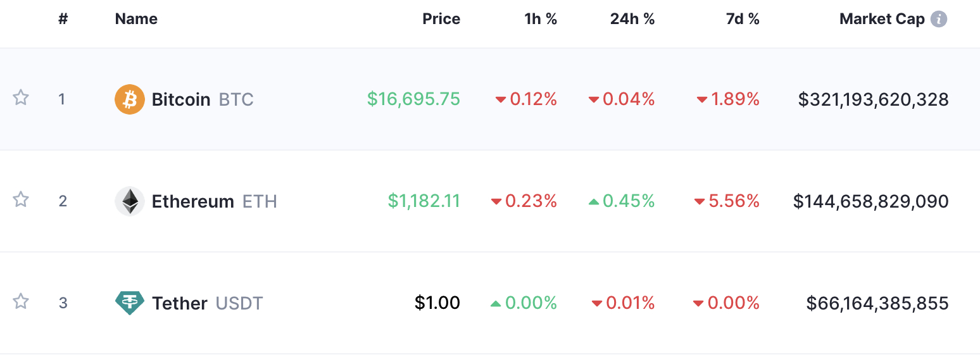980x357 pixels.
Task: Add Tether to watchlist with star
Action: pyautogui.click(x=21, y=302)
